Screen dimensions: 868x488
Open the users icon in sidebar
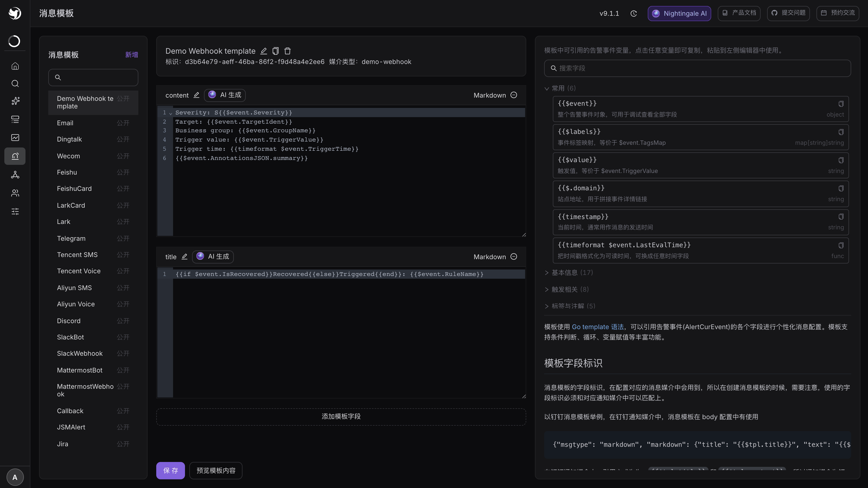pyautogui.click(x=15, y=193)
